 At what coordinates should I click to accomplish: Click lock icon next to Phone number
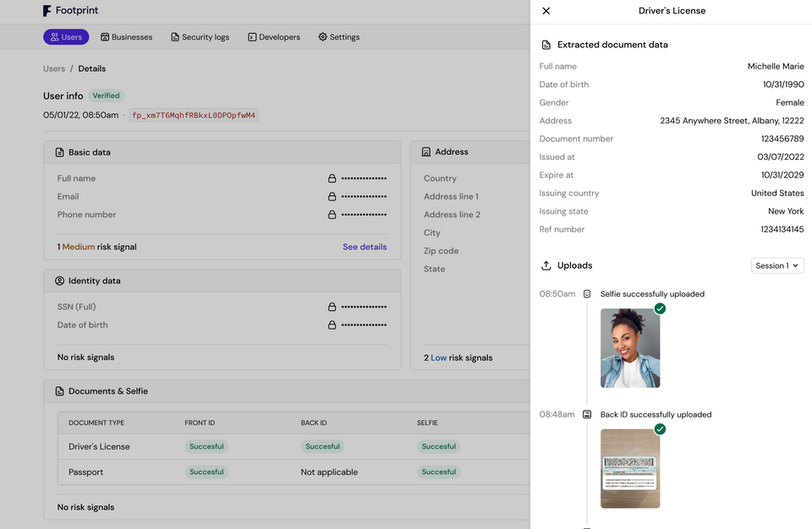pos(332,215)
